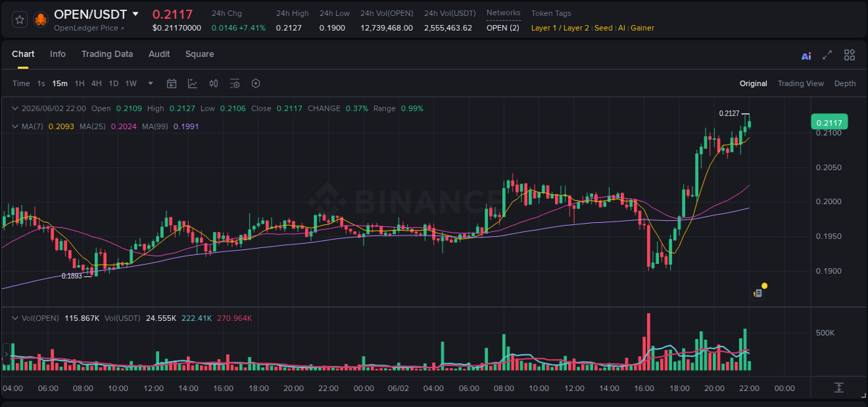This screenshot has width=868, height=407.
Task: Click the Vol(OPEN) value 115.867K
Action: click(81, 318)
